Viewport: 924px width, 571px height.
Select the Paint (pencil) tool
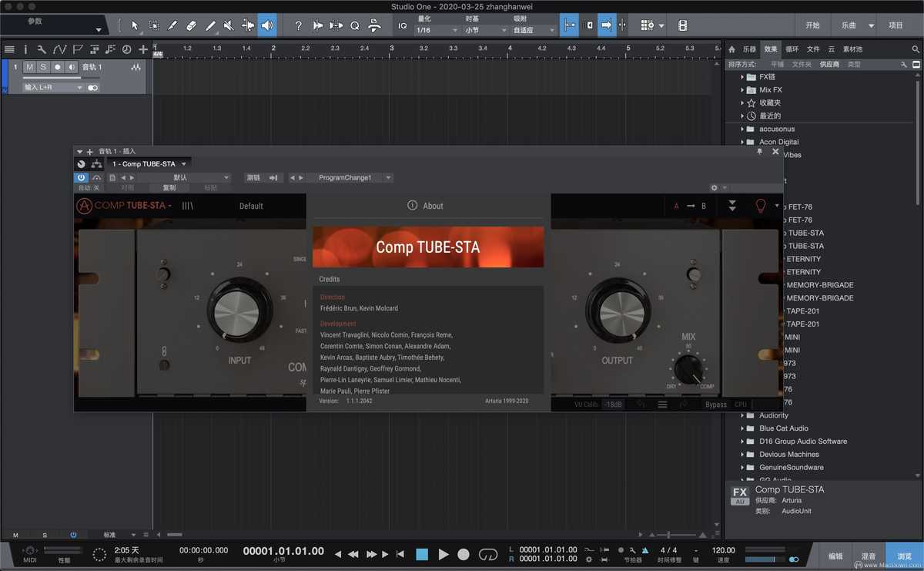point(210,25)
